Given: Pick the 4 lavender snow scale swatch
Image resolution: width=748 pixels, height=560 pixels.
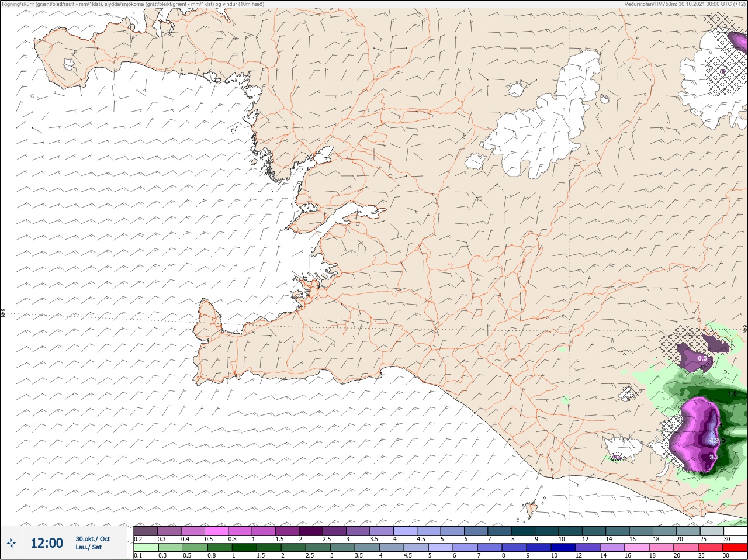Looking at the screenshot, I should coord(406,531).
